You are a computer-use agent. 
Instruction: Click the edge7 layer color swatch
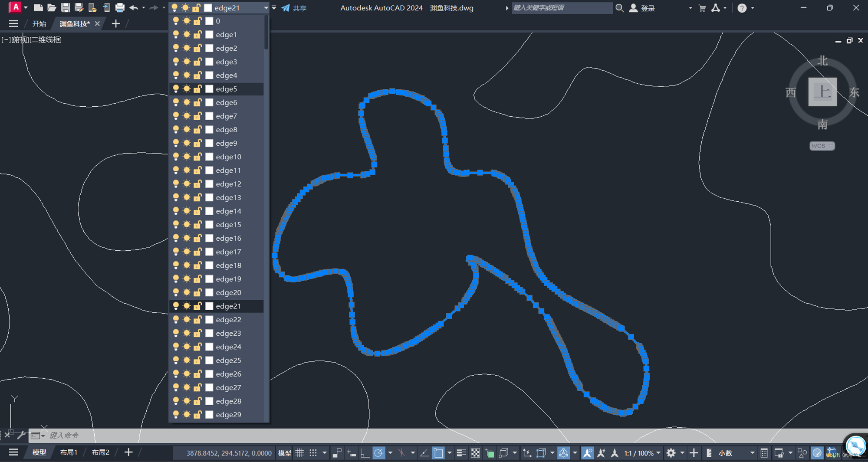tap(209, 116)
